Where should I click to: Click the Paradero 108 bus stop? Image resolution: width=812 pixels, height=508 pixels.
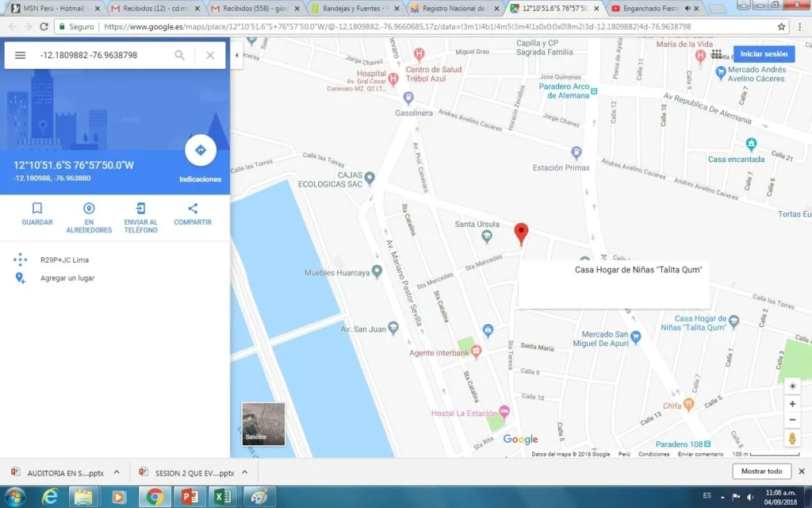(707, 444)
